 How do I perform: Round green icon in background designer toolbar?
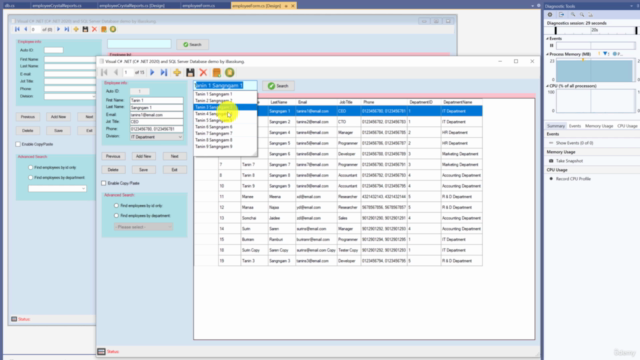(x=113, y=29)
